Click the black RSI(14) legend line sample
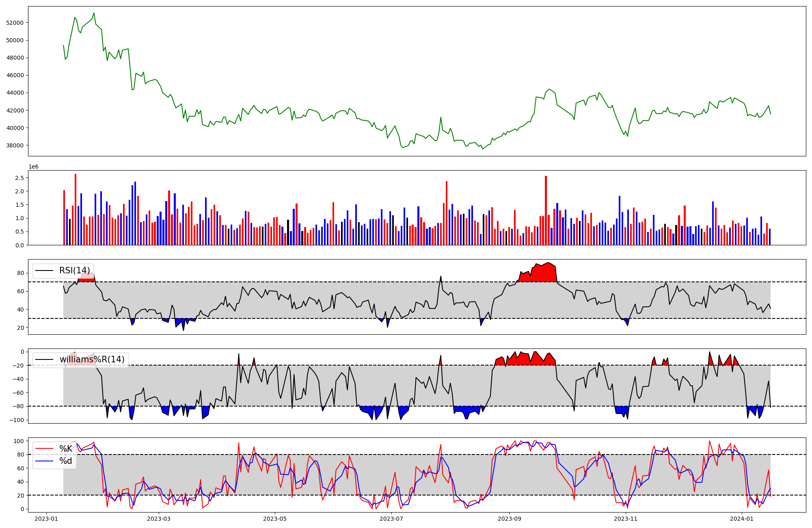Viewport: 812px width, 528px height. (x=44, y=270)
